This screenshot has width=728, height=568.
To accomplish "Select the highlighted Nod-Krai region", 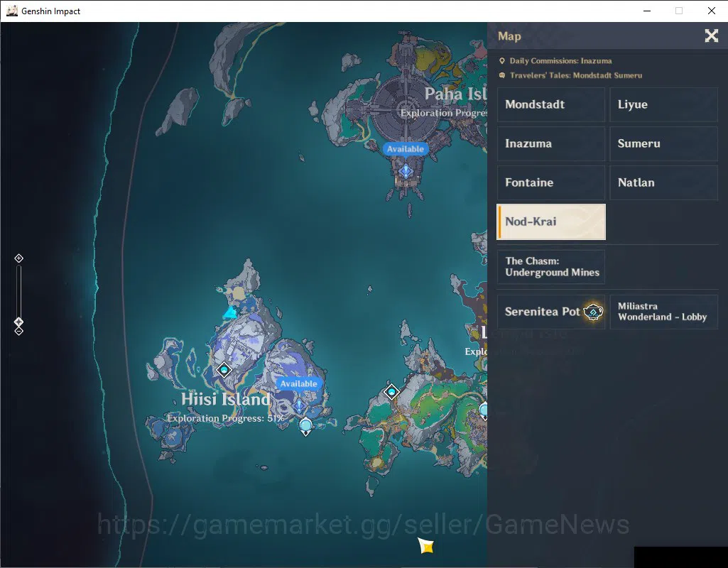I will click(x=551, y=222).
